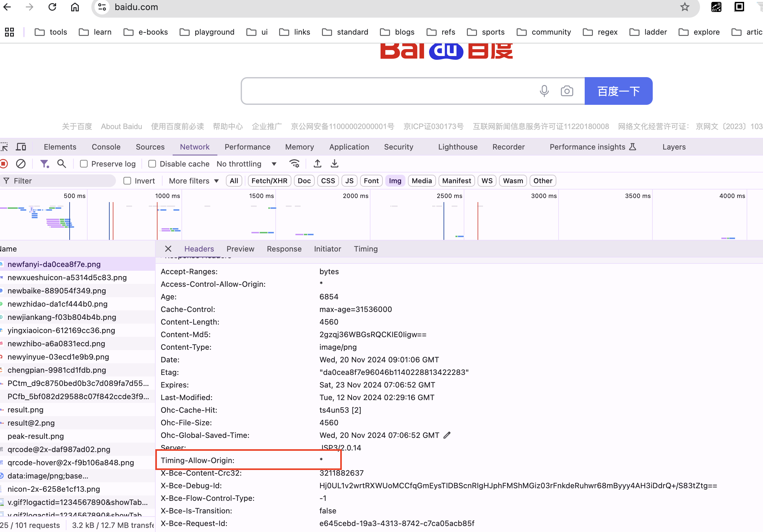Open network conditions wifi icon

click(x=295, y=164)
